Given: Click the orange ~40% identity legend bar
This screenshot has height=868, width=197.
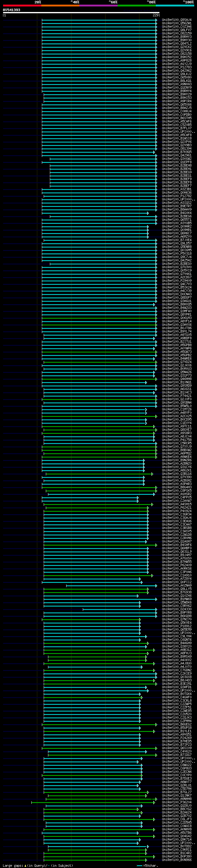Looking at the screenshot, I should (x=60, y=6).
